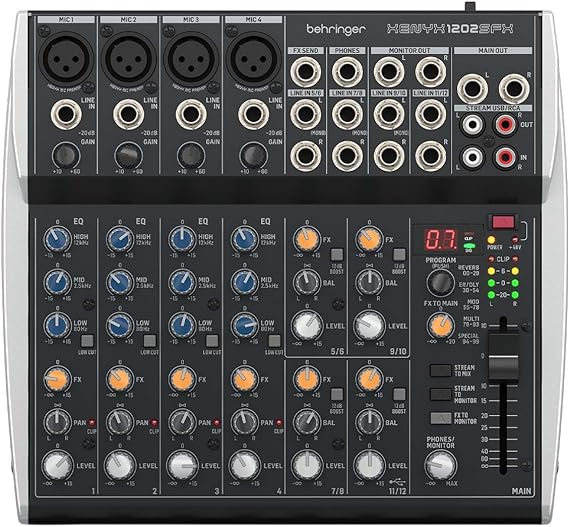Screen dimensions: 569x527
Task: Turn the channel 4 HIGH EQ knob
Action: click(x=245, y=239)
